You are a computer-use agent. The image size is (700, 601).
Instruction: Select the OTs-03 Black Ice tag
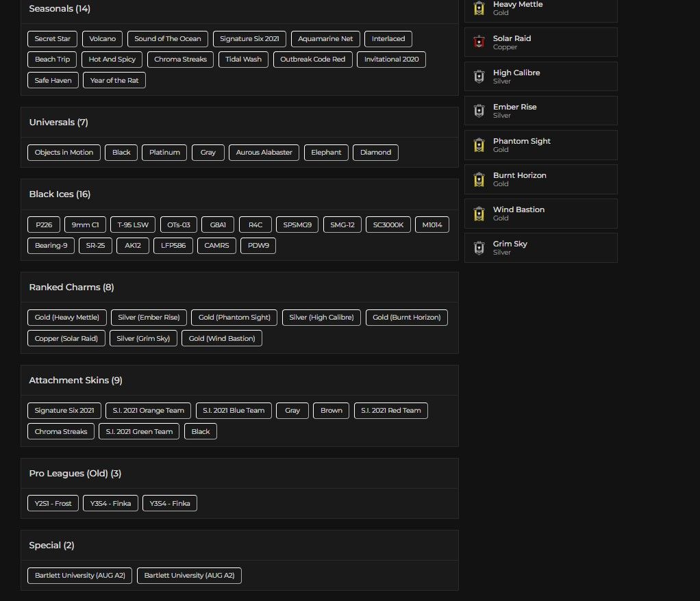point(179,225)
